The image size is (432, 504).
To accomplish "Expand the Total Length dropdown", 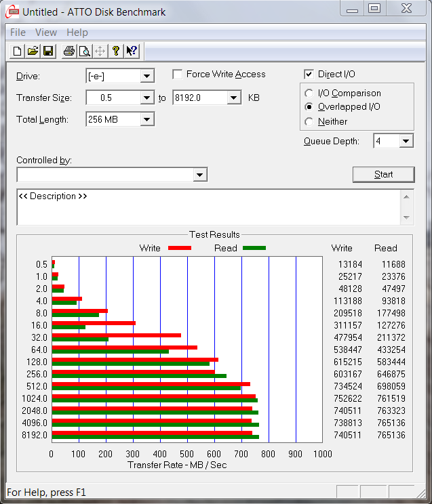I will point(146,120).
